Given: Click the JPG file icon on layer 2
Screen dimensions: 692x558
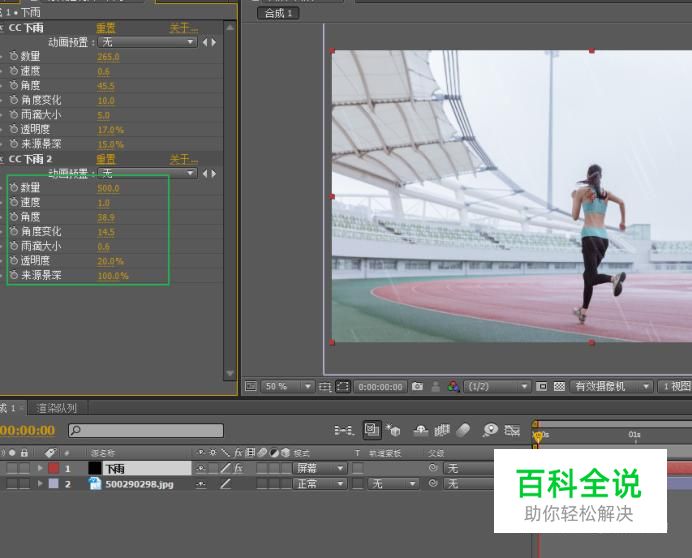Looking at the screenshot, I should click(x=95, y=484).
